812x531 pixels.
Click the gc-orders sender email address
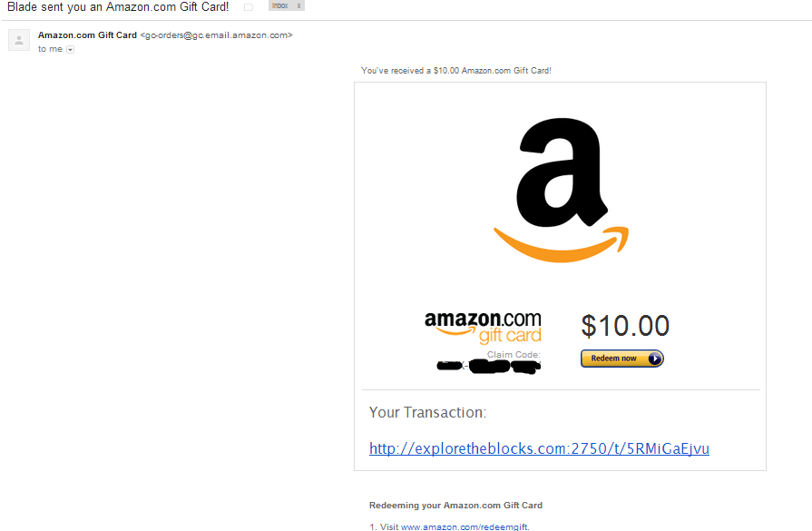(x=217, y=35)
